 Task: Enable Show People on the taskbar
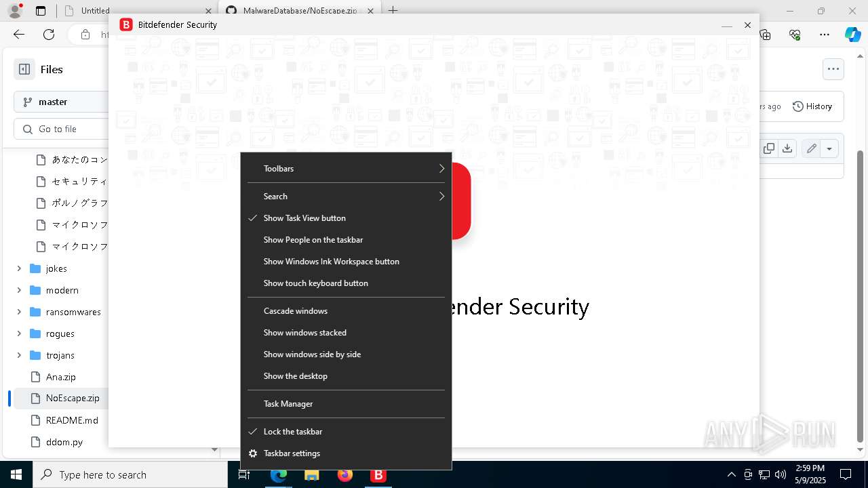pyautogui.click(x=346, y=240)
